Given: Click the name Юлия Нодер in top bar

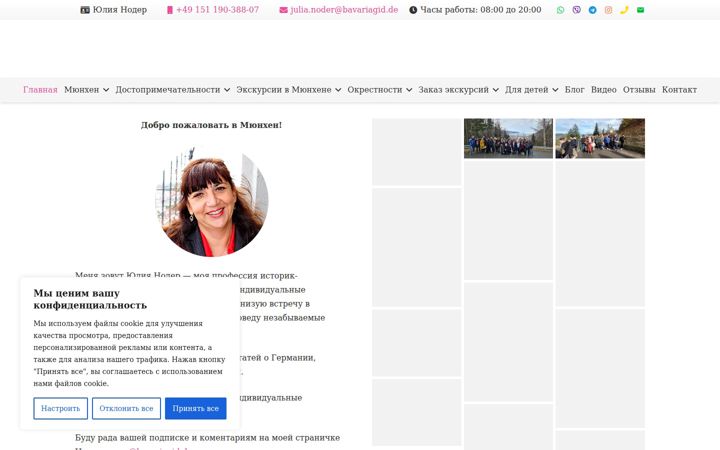Looking at the screenshot, I should tap(120, 10).
